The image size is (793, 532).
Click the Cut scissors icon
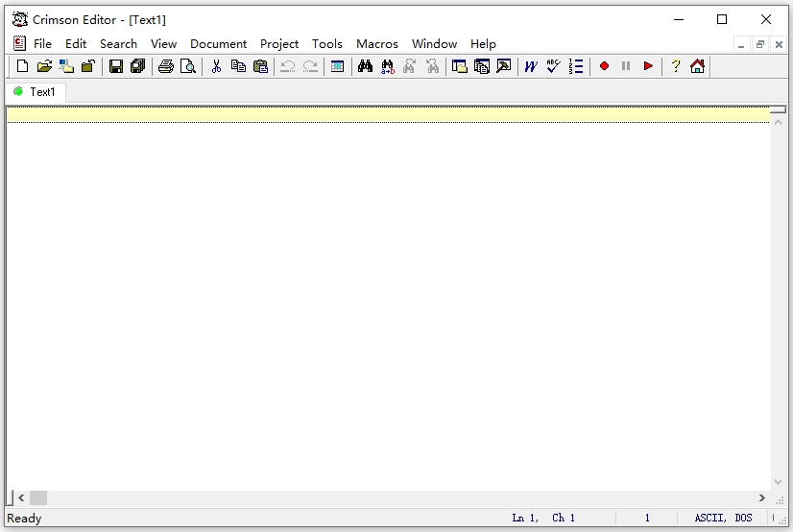click(x=217, y=66)
